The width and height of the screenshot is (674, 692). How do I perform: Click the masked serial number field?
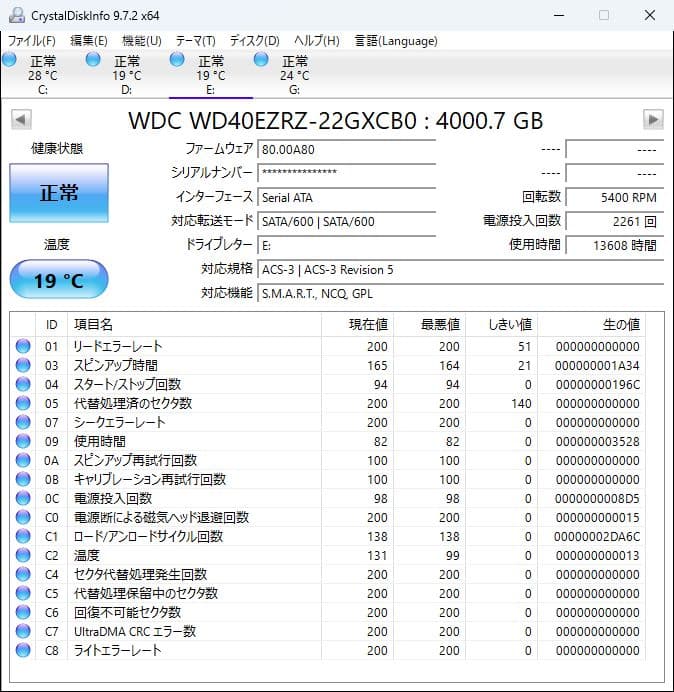point(346,173)
